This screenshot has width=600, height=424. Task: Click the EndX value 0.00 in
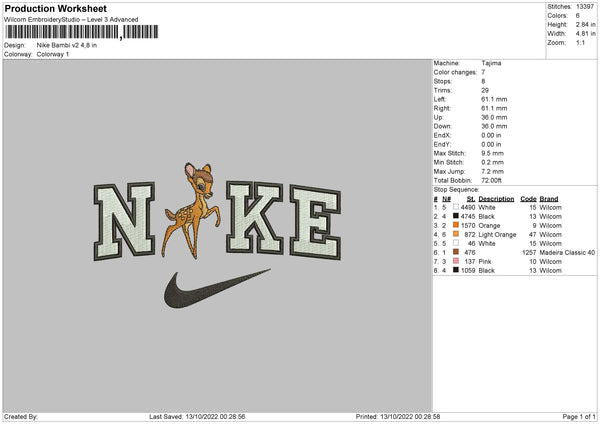491,135
